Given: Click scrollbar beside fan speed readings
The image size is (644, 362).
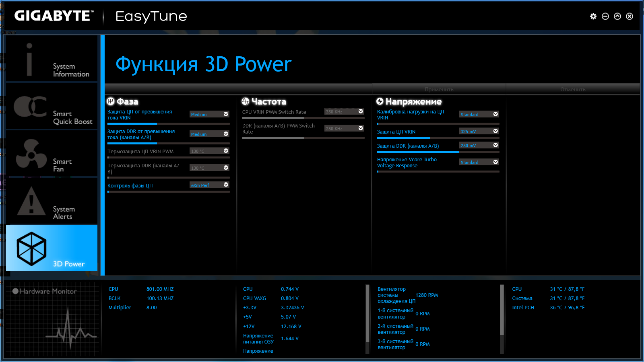Looking at the screenshot, I should tap(502, 319).
